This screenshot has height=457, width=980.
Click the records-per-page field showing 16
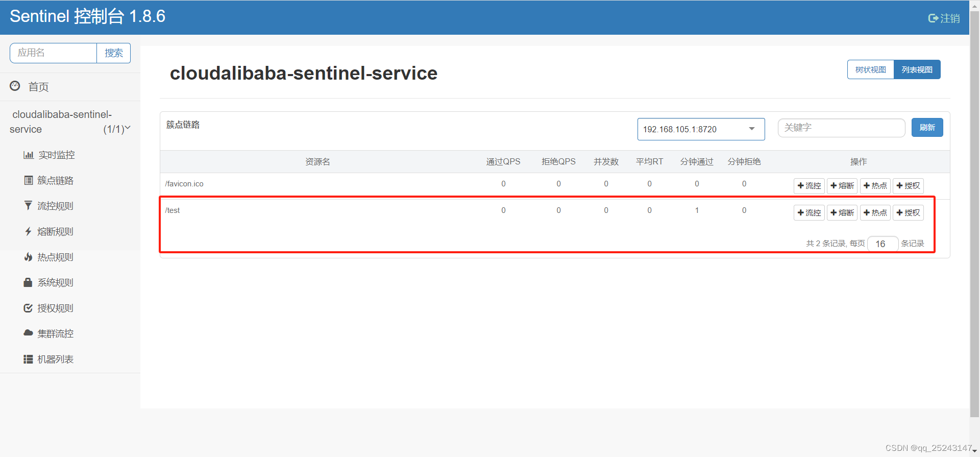[x=883, y=244]
